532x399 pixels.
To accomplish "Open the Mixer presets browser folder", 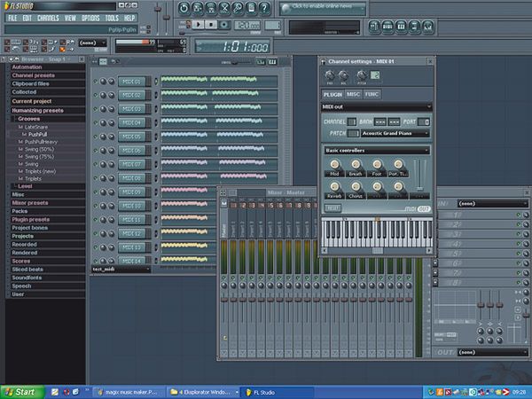I will 30,202.
